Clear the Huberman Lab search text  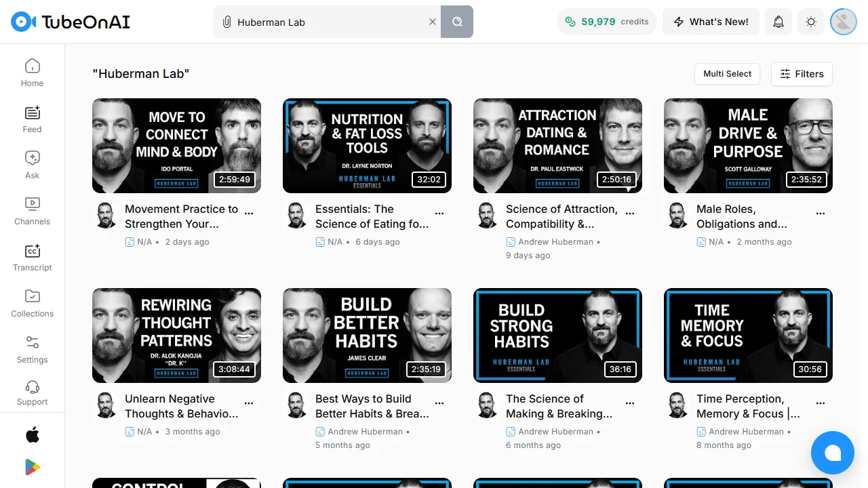pyautogui.click(x=433, y=22)
